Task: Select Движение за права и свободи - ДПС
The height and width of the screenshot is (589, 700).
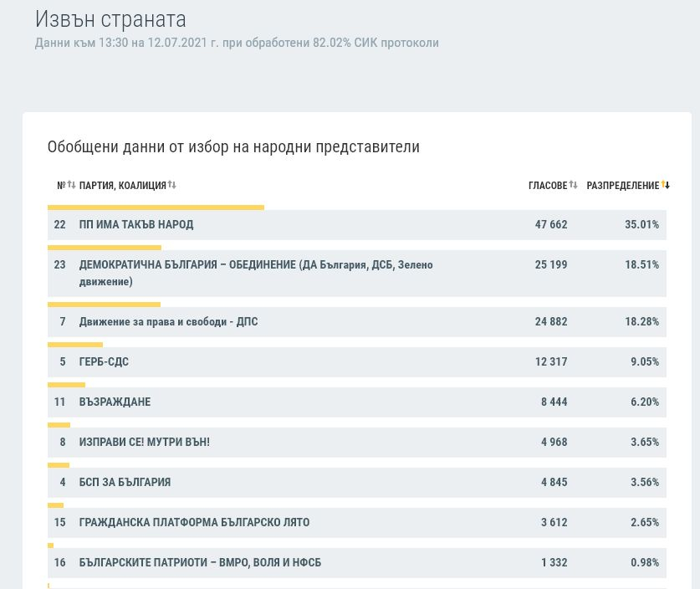Action: click(357, 322)
